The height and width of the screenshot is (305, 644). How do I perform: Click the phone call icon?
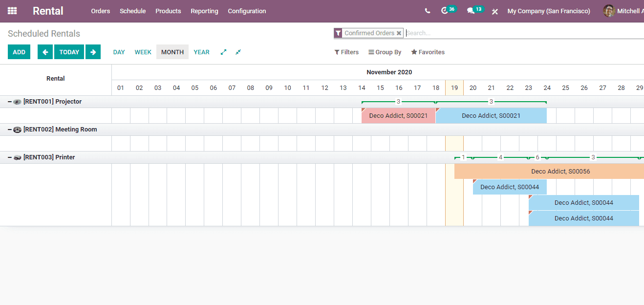tap(428, 11)
